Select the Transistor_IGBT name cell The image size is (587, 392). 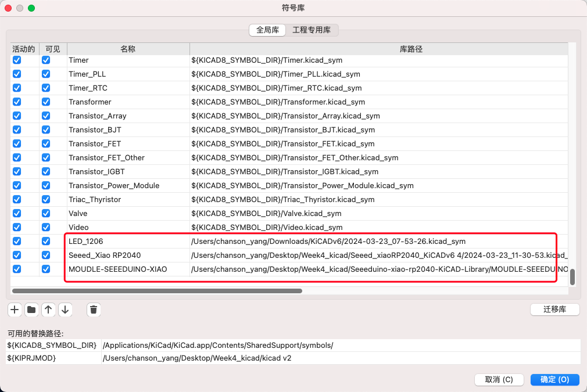[x=128, y=172]
